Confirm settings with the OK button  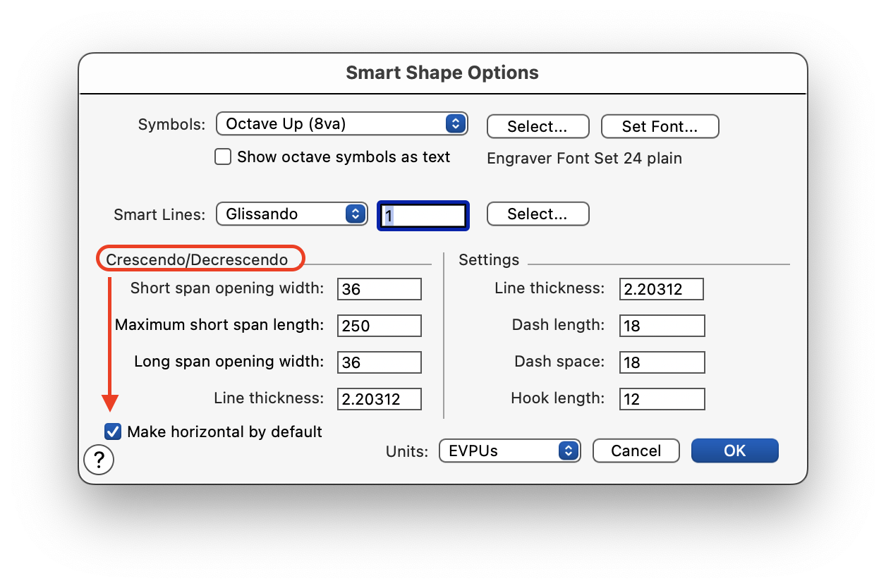[x=734, y=451]
